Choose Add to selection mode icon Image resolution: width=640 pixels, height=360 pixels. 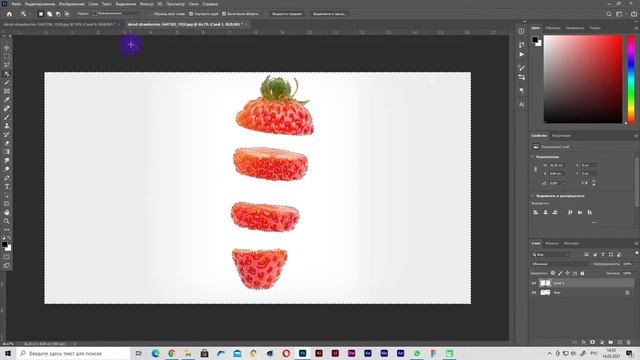click(x=49, y=14)
